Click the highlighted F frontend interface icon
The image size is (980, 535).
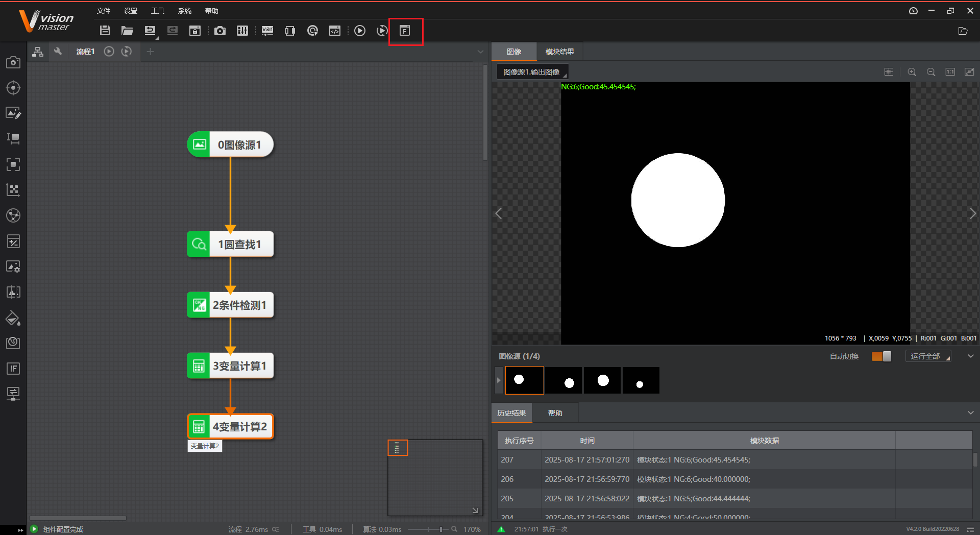pyautogui.click(x=405, y=31)
